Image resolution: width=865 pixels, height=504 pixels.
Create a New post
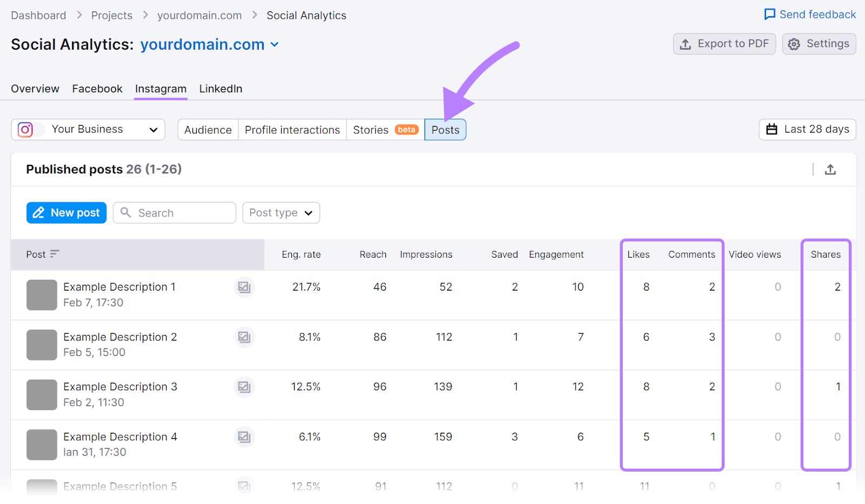click(x=66, y=213)
